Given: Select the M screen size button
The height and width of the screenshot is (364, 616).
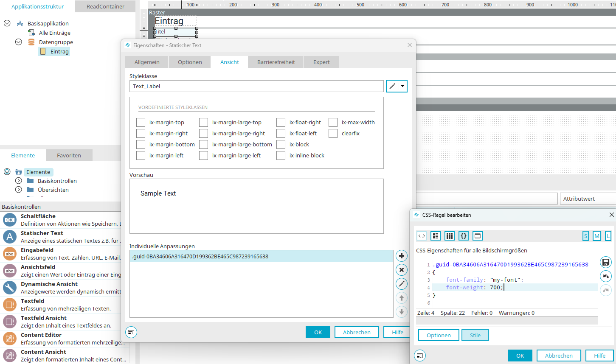Looking at the screenshot, I should coord(597,236).
